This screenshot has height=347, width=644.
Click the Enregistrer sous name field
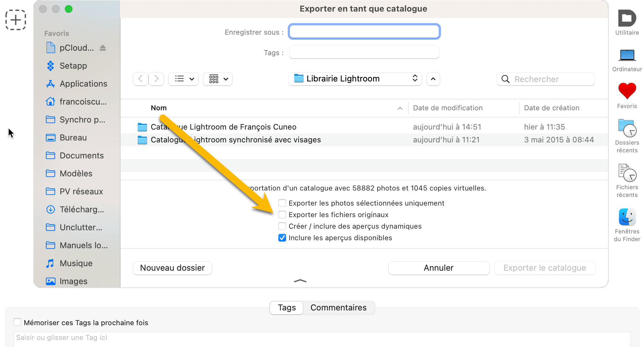(364, 31)
